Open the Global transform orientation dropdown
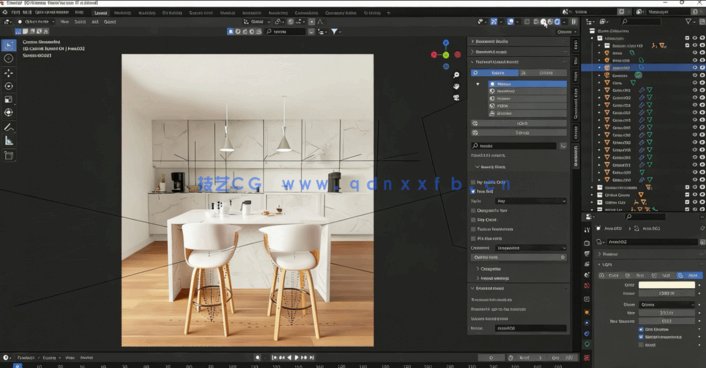This screenshot has width=706, height=368. (x=257, y=22)
